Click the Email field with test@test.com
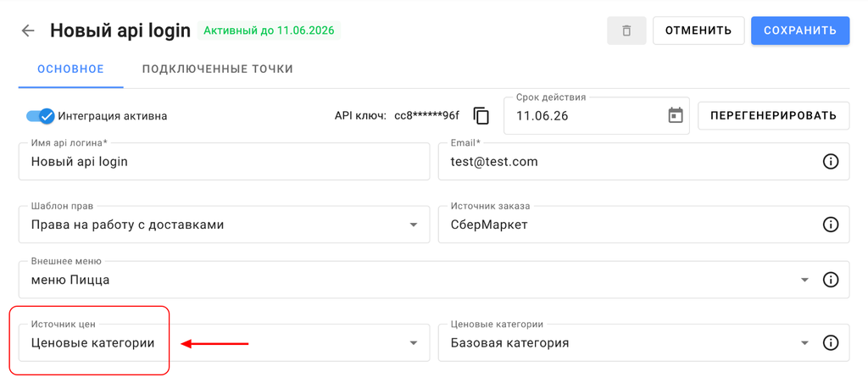 644,162
